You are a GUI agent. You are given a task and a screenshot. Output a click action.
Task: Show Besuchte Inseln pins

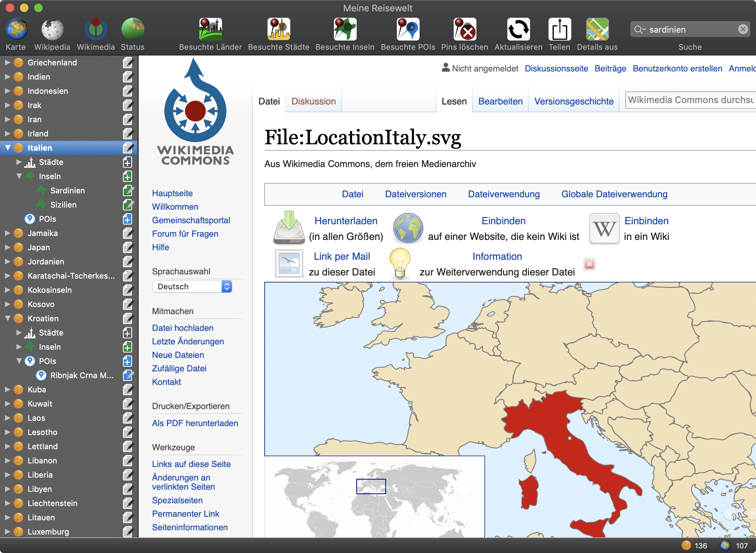tap(345, 29)
